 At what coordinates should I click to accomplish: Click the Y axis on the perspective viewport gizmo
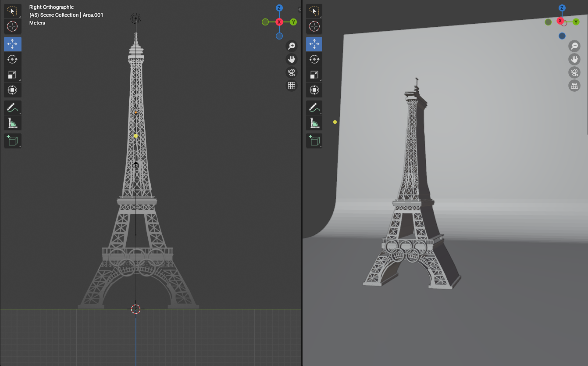pos(576,22)
